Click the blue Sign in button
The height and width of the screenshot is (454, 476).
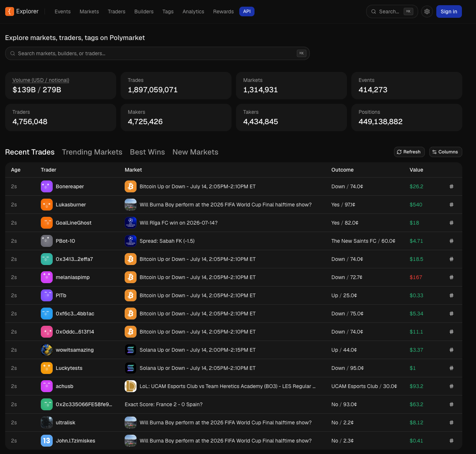(x=449, y=11)
